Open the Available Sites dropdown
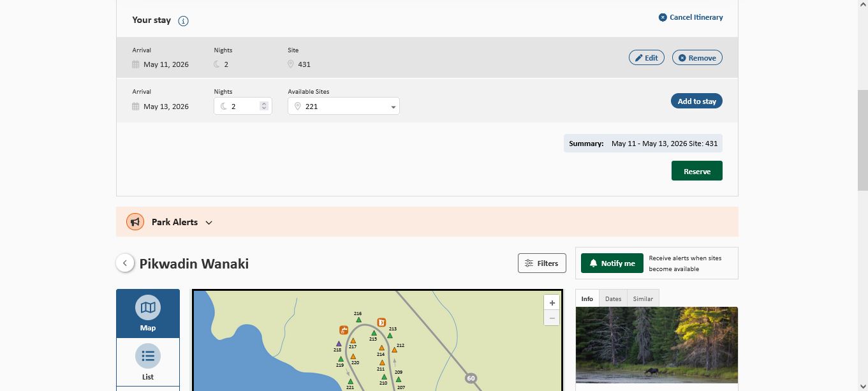The image size is (868, 391). click(343, 107)
